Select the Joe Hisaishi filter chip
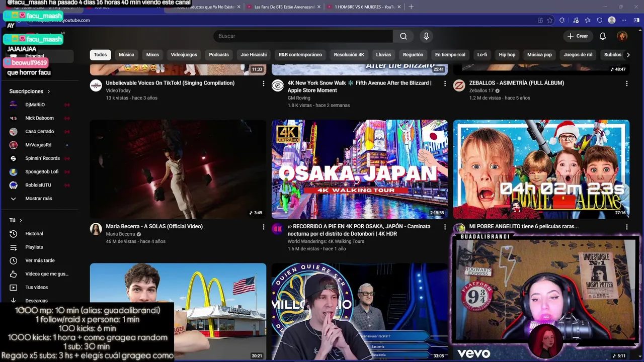The width and height of the screenshot is (644, 362). point(254,55)
